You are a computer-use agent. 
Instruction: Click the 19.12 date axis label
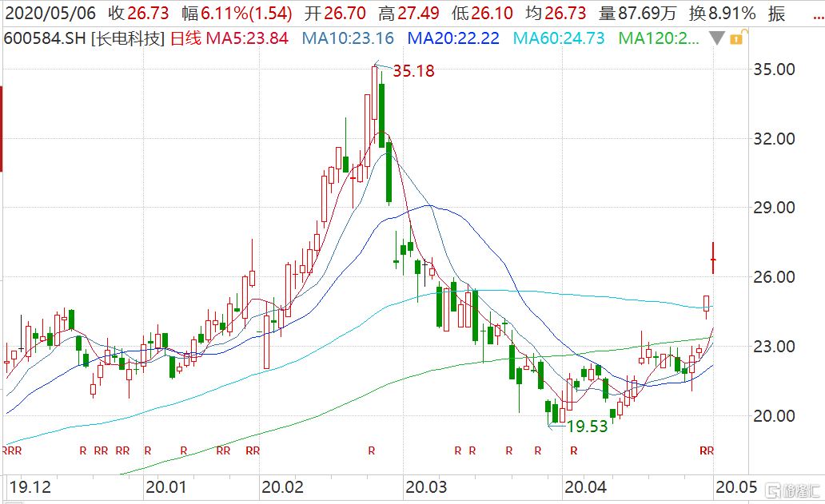coord(30,487)
